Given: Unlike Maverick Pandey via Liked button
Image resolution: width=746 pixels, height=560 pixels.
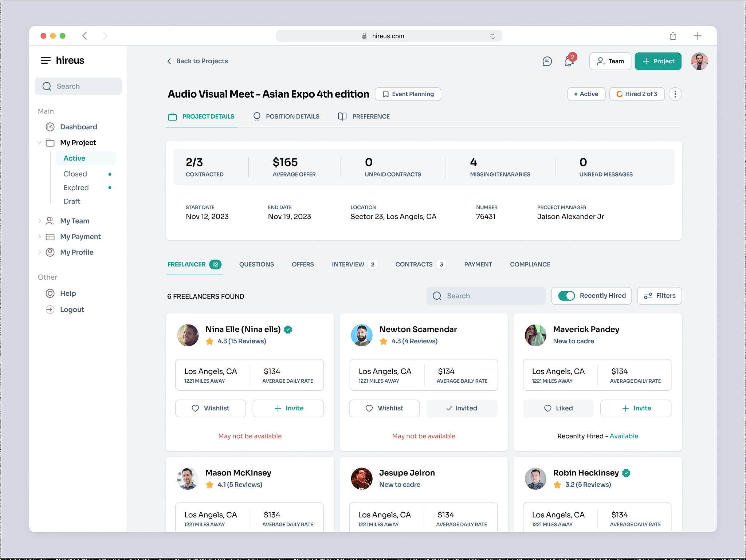Looking at the screenshot, I should click(558, 409).
